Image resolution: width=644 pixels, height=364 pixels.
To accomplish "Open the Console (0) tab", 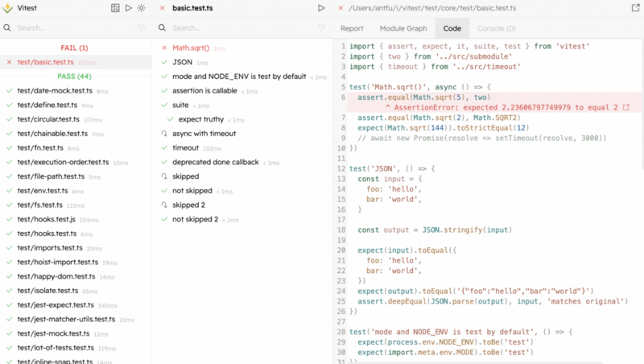I will point(497,28).
